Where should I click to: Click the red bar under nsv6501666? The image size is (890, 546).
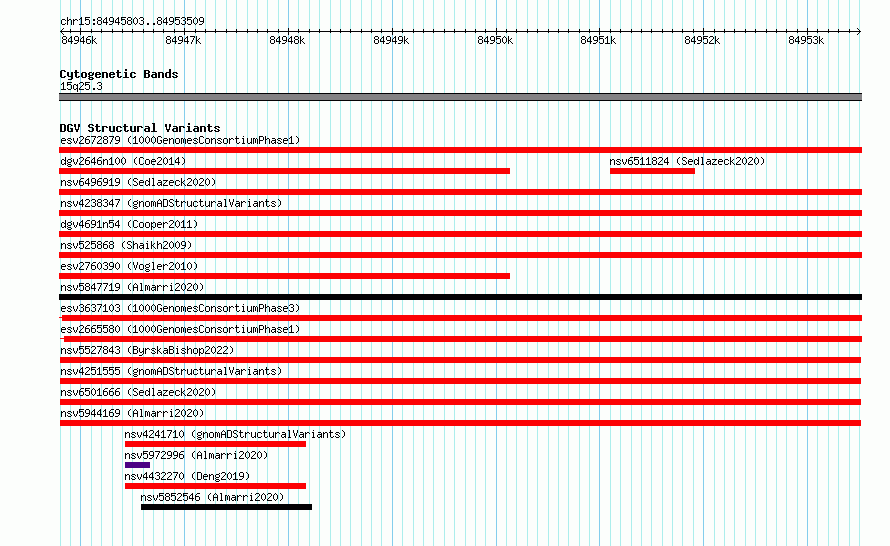coord(460,402)
